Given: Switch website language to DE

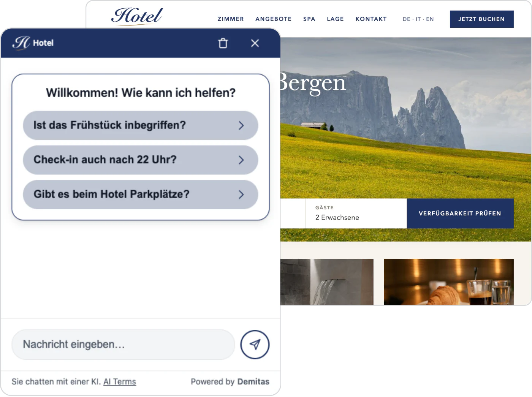Looking at the screenshot, I should coord(406,19).
